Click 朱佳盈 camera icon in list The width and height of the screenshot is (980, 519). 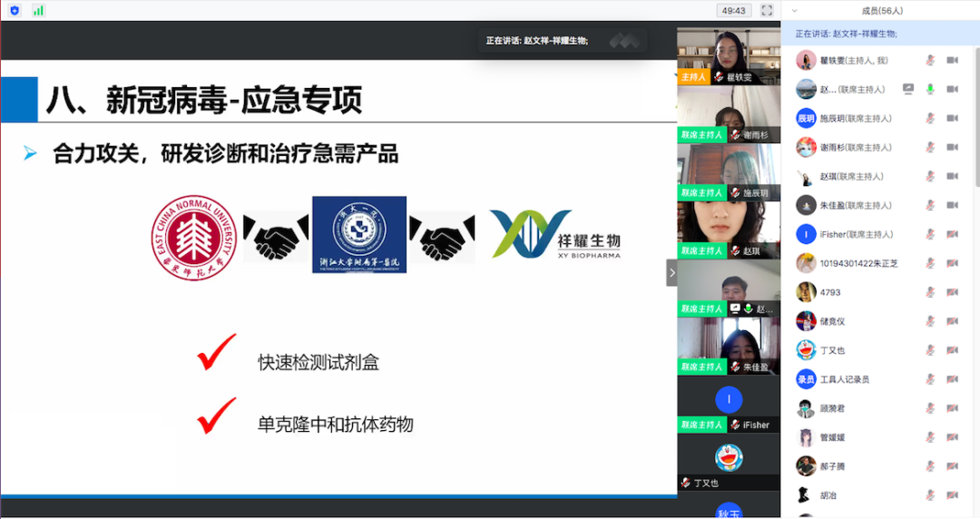952,205
